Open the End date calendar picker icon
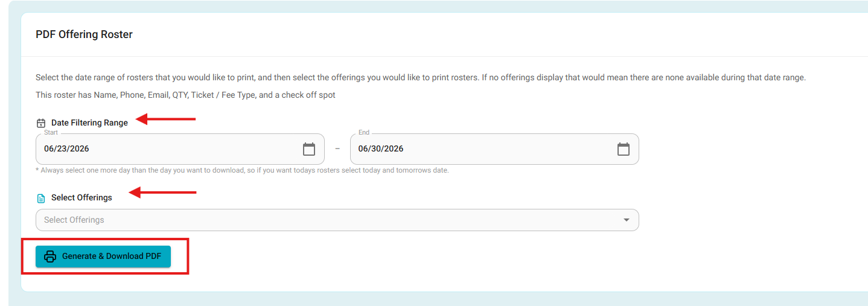Image resolution: width=868 pixels, height=306 pixels. (624, 149)
